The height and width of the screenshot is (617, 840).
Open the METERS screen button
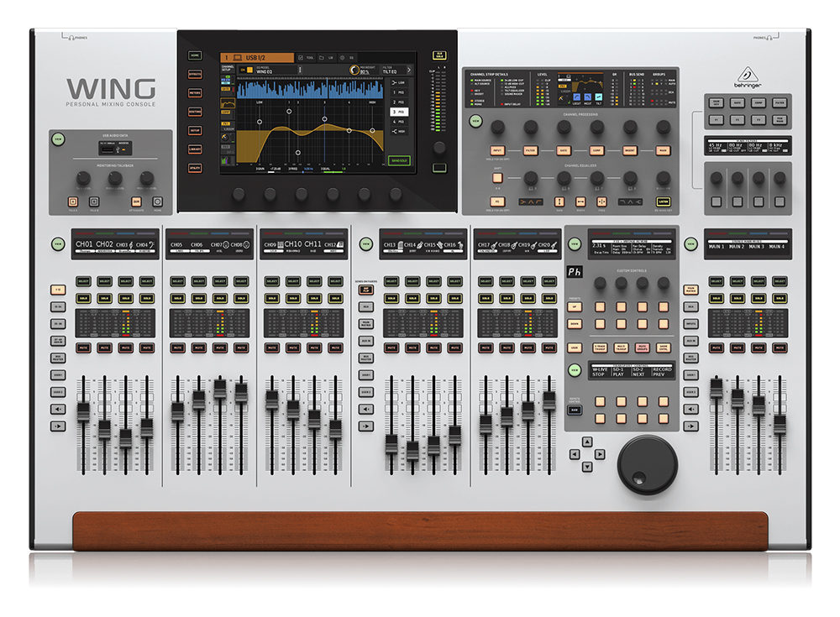195,92
